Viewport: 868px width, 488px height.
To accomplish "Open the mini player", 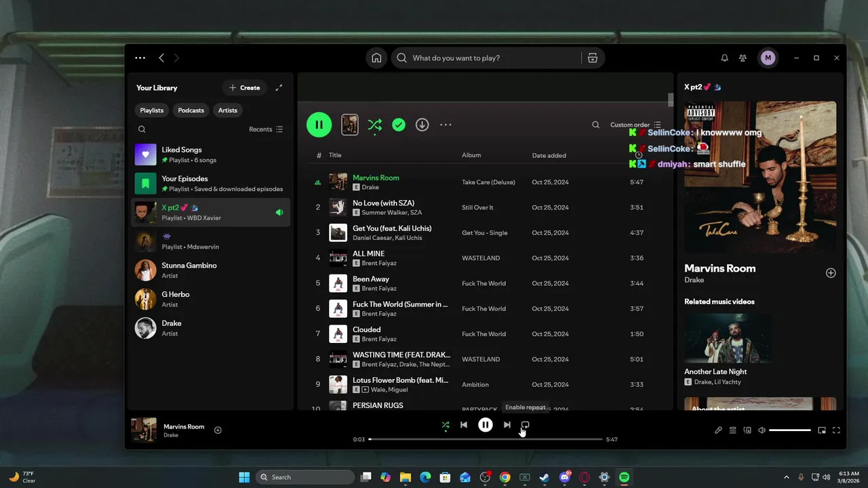I will (822, 430).
